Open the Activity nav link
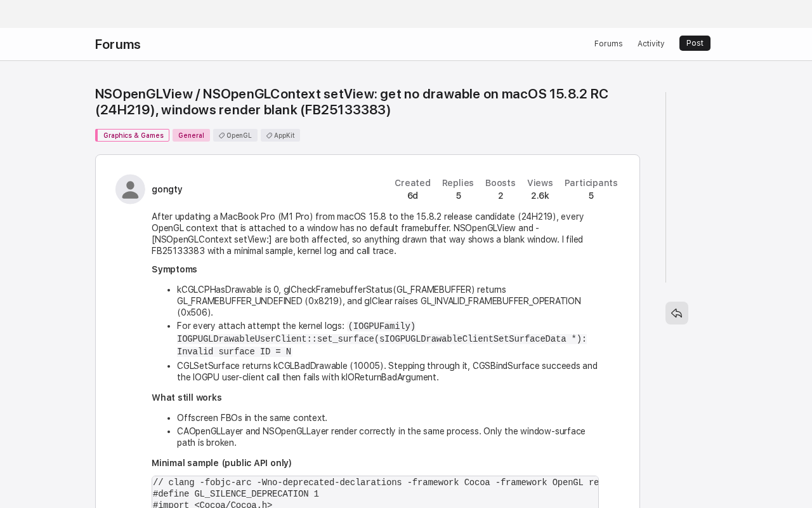 [x=651, y=44]
